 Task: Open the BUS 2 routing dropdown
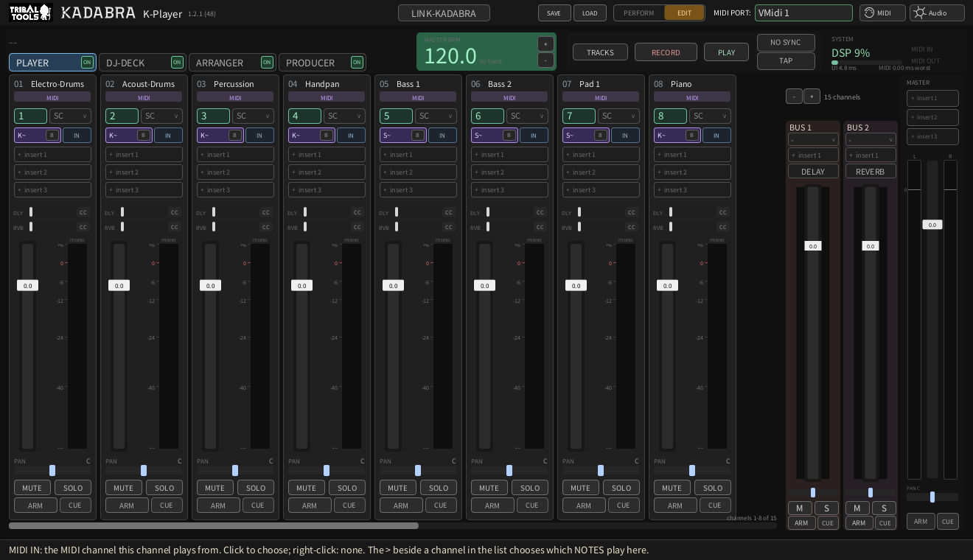[x=871, y=139]
